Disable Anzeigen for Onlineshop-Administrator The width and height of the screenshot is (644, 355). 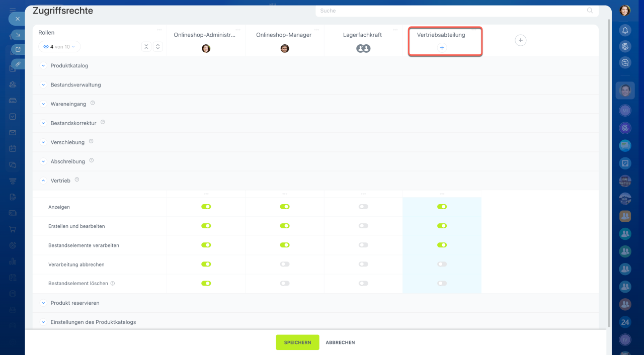[206, 207]
